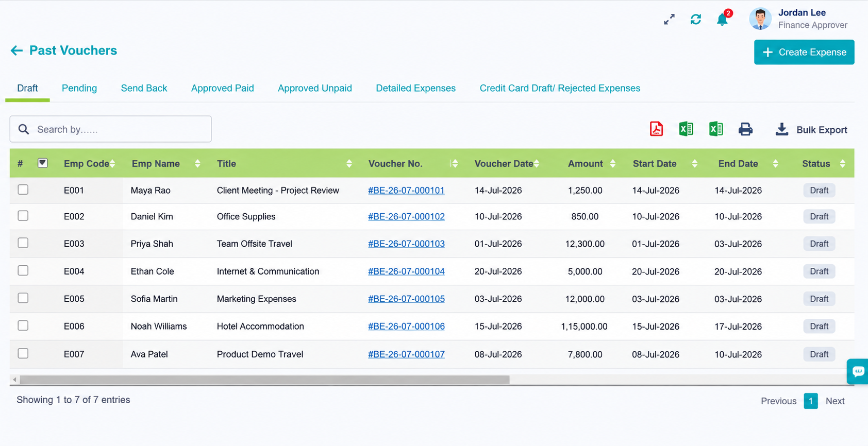Check the box for Sofia Martin row
This screenshot has width=868, height=446.
click(23, 298)
